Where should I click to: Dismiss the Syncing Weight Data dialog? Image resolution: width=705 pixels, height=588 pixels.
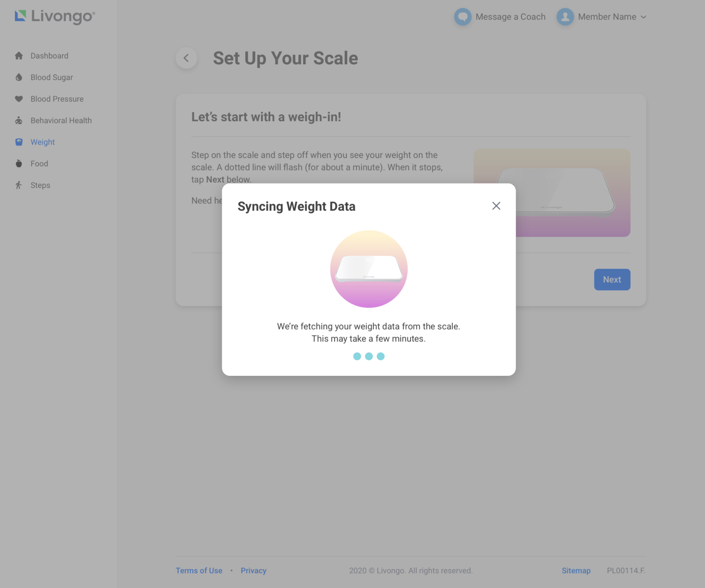[x=496, y=206]
